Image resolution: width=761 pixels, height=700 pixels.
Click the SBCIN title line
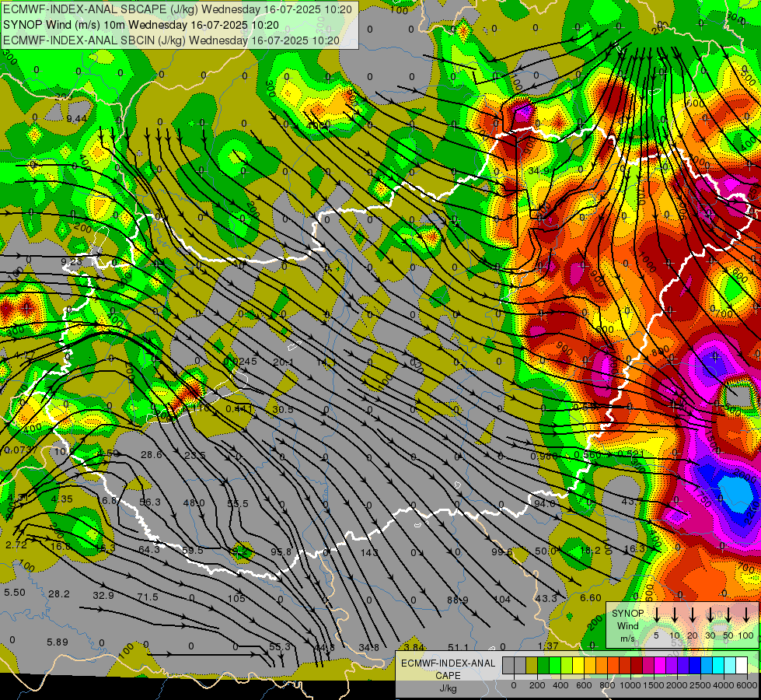171,40
